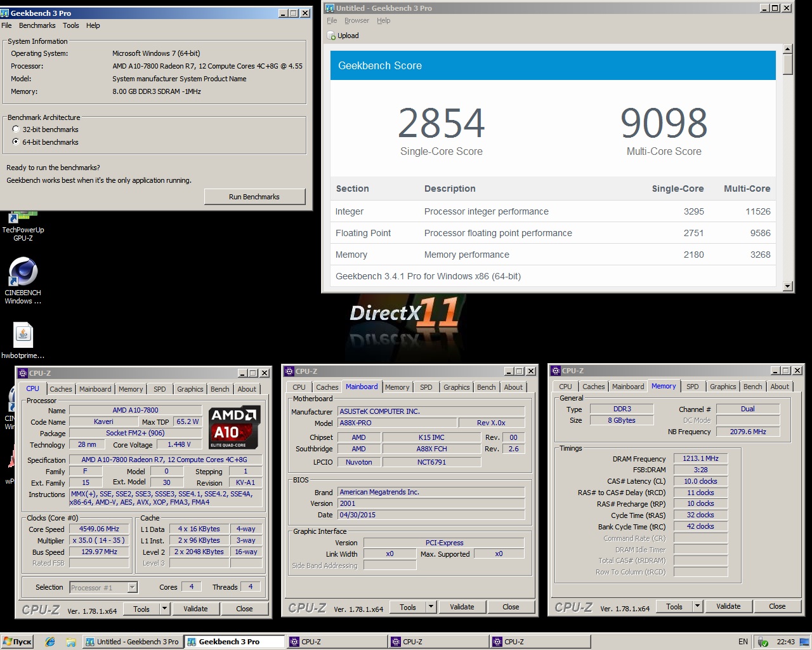The image size is (812, 650).
Task: Open Windows Explorer folder icon in taskbar
Action: click(71, 642)
